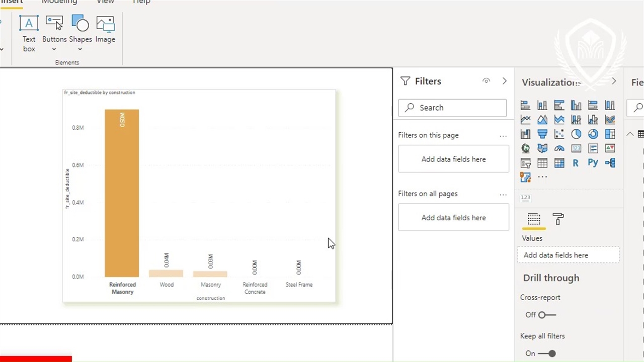Viewport: 644px width, 362px height.
Task: Open the View ribbon tab
Action: pyautogui.click(x=105, y=2)
